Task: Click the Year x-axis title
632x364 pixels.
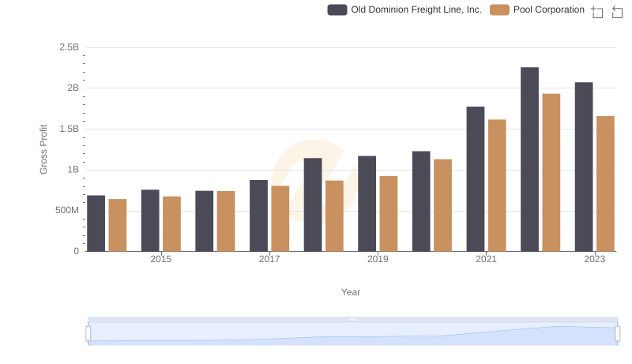Action: 351,292
